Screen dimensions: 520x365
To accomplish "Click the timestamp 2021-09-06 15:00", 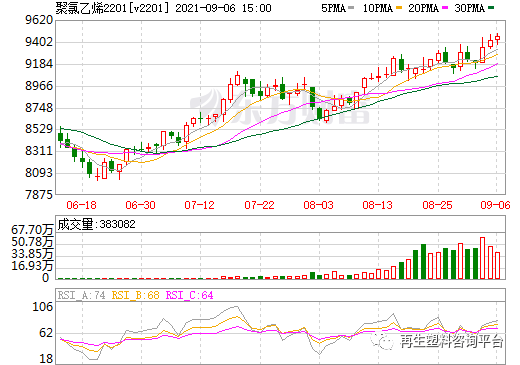I will pyautogui.click(x=223, y=8).
